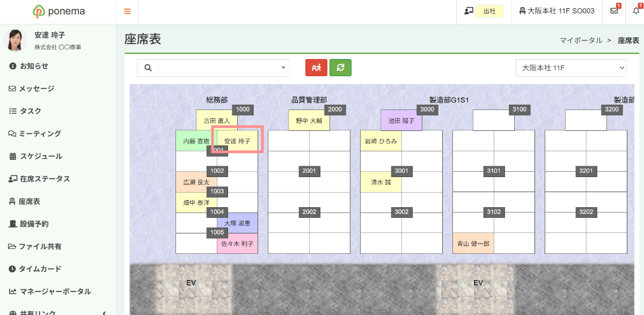644x315 pixels.
Task: Click seat label 3100
Action: [519, 109]
